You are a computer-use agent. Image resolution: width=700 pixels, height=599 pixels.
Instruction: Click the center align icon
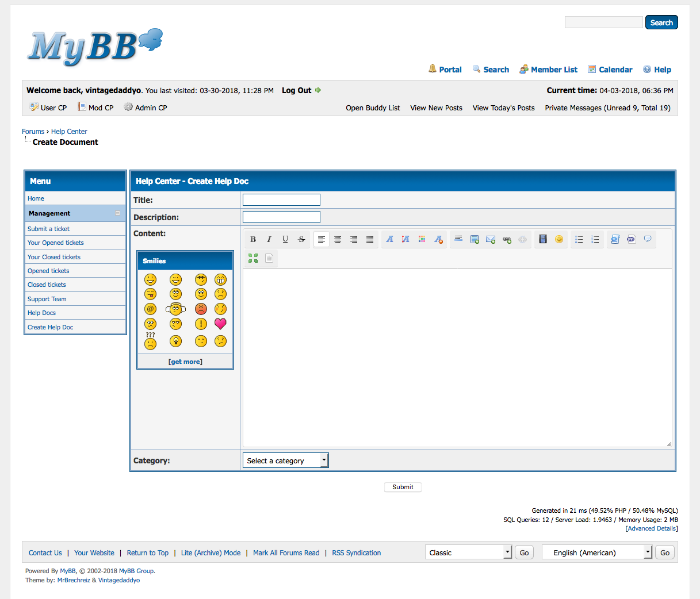click(x=338, y=239)
